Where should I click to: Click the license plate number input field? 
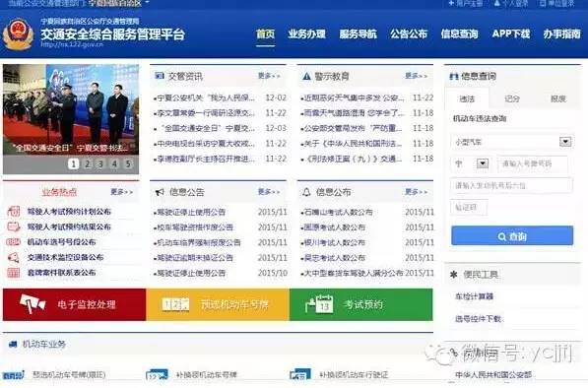[533, 163]
